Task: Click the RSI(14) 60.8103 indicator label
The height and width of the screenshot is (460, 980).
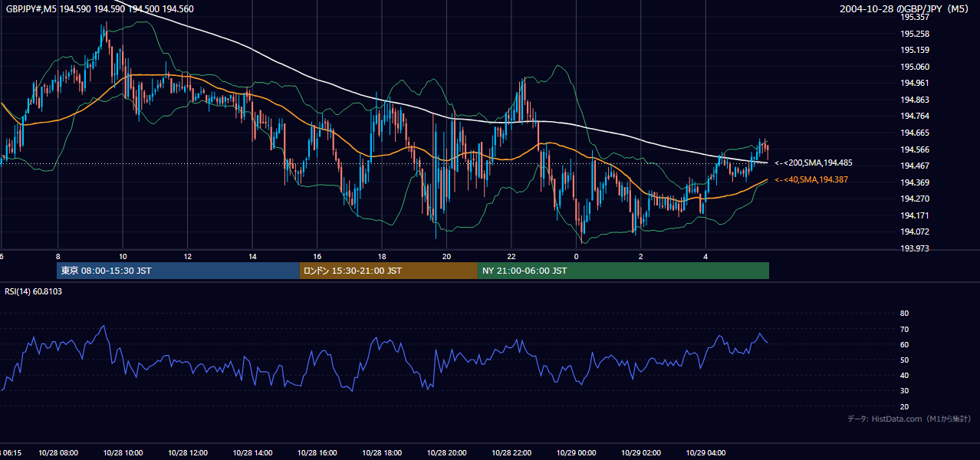Action: [x=33, y=291]
